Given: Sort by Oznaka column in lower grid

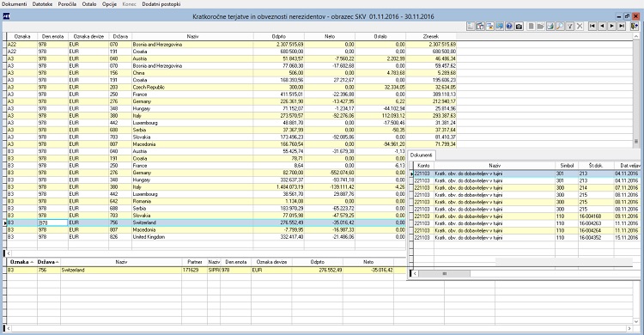Looking at the screenshot, I should (x=21, y=262).
